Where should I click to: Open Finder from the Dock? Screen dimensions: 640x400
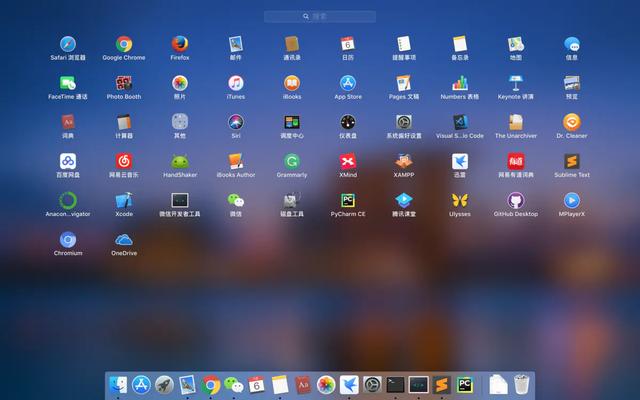(118, 384)
